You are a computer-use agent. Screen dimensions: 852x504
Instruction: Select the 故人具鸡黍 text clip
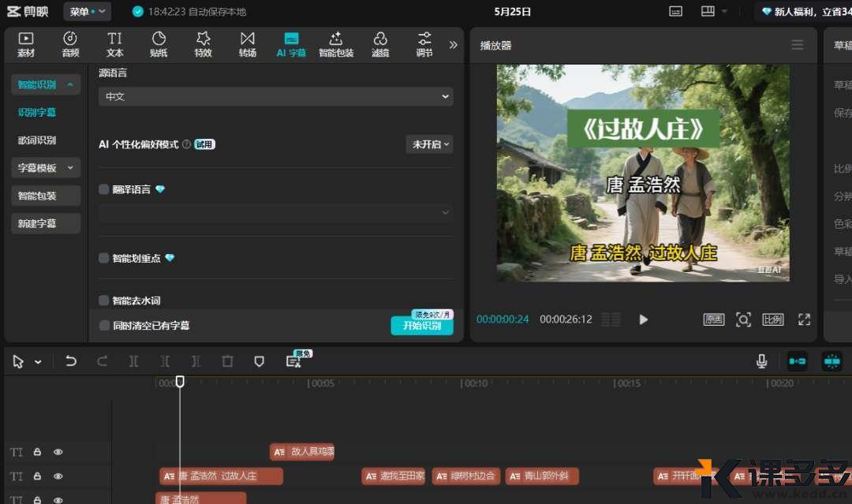click(x=302, y=452)
